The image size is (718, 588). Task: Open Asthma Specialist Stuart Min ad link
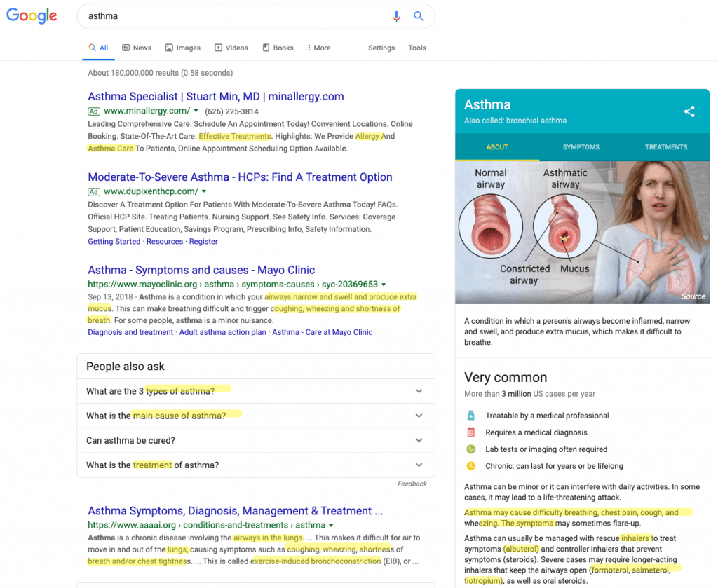coord(216,97)
